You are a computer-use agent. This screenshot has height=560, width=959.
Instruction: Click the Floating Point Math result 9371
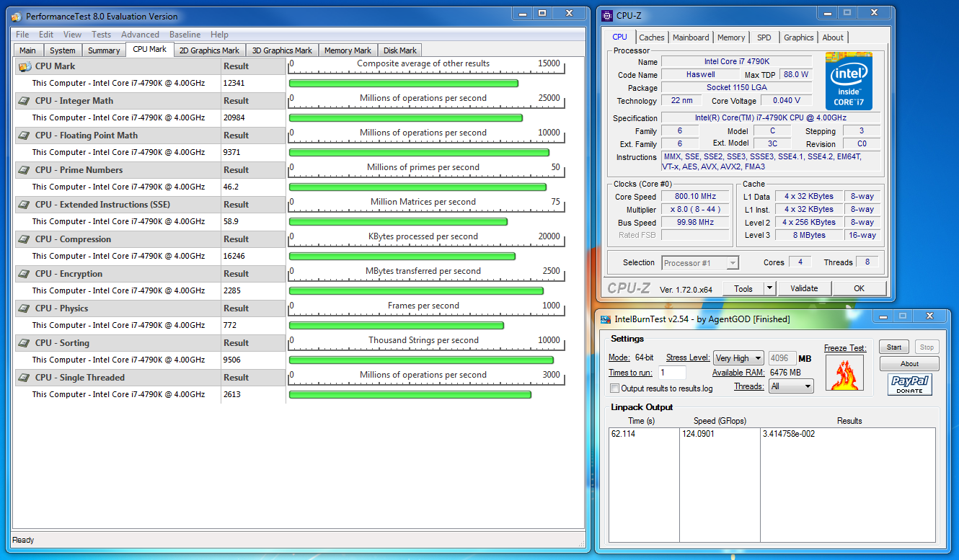click(232, 152)
